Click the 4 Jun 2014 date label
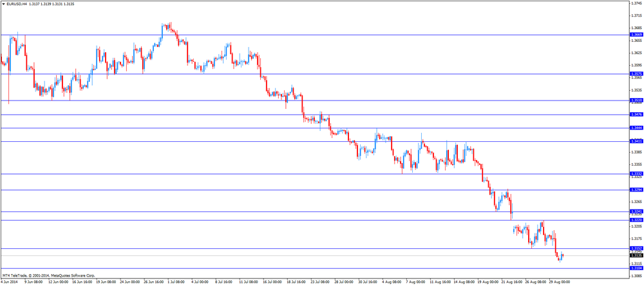This screenshot has width=644, height=285. 8,282
